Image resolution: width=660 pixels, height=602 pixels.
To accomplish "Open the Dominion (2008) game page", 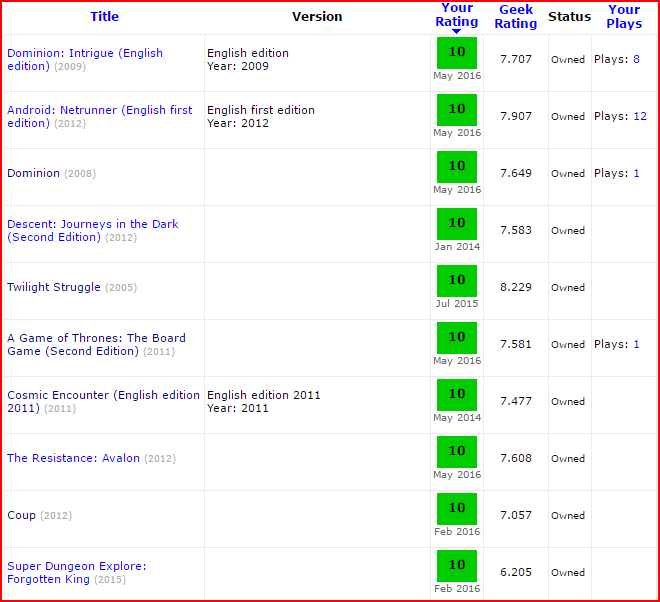I will point(34,173).
